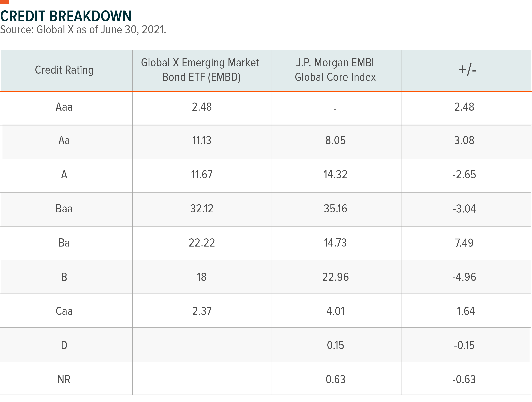
Task: Select the NR rating row label
Action: pyautogui.click(x=64, y=380)
